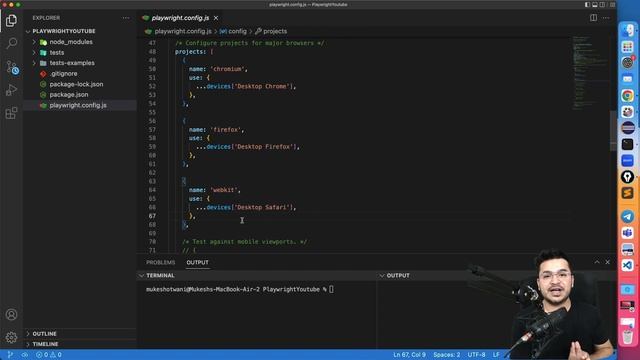Open Sublime Text from the dock
This screenshot has width=640, height=360.
point(628,193)
